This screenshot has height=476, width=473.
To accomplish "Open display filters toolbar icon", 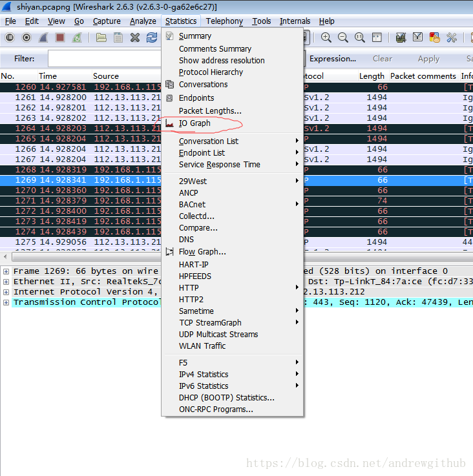I will 417,37.
